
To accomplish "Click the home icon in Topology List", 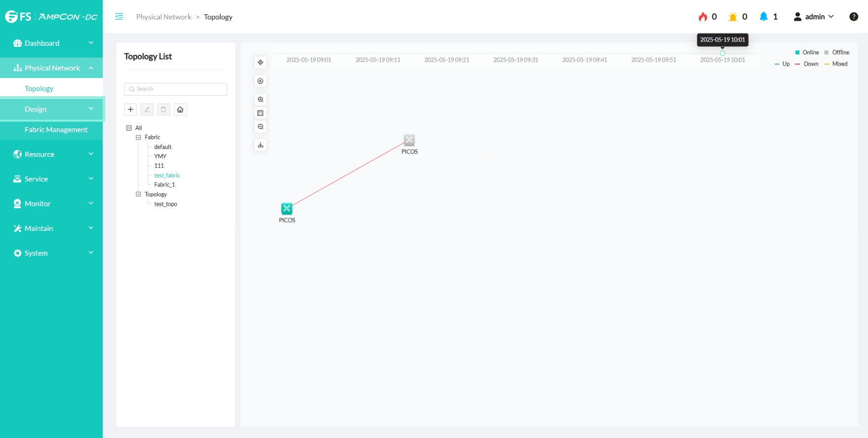I will pyautogui.click(x=181, y=109).
